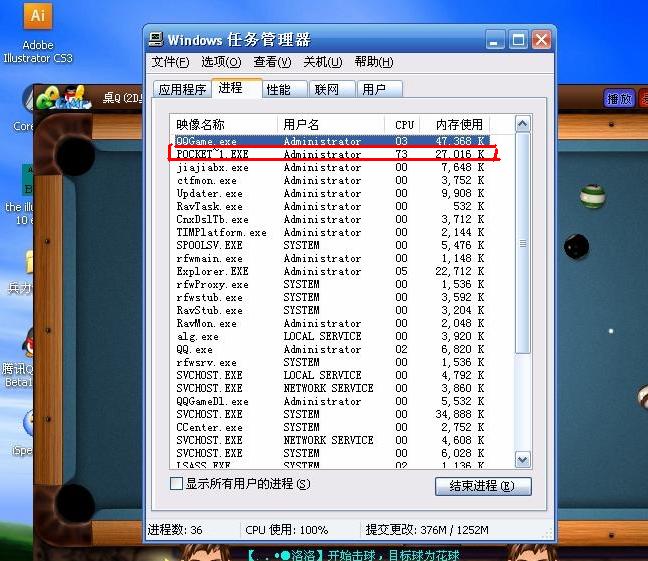
Task: Click the 播放 button in the game window
Action: (x=619, y=99)
